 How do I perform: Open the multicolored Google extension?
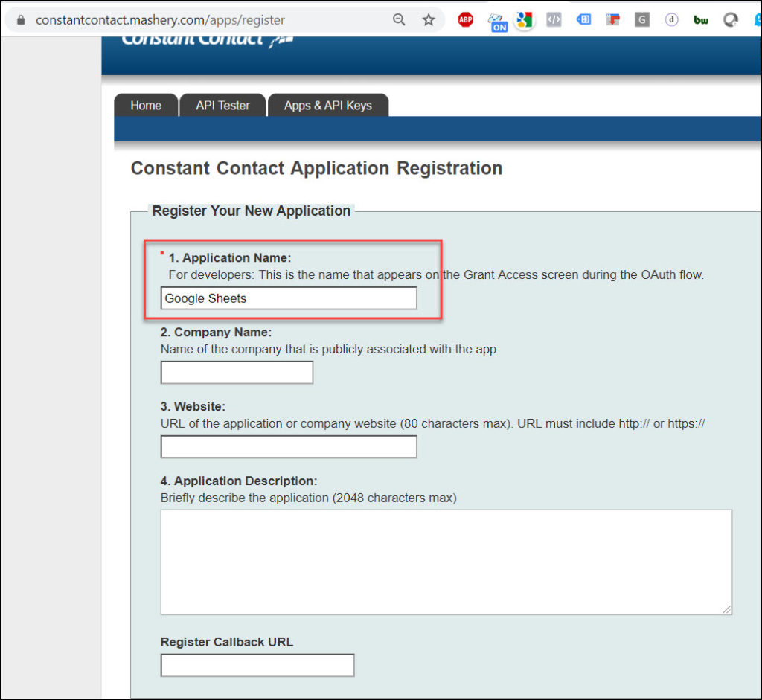525,20
